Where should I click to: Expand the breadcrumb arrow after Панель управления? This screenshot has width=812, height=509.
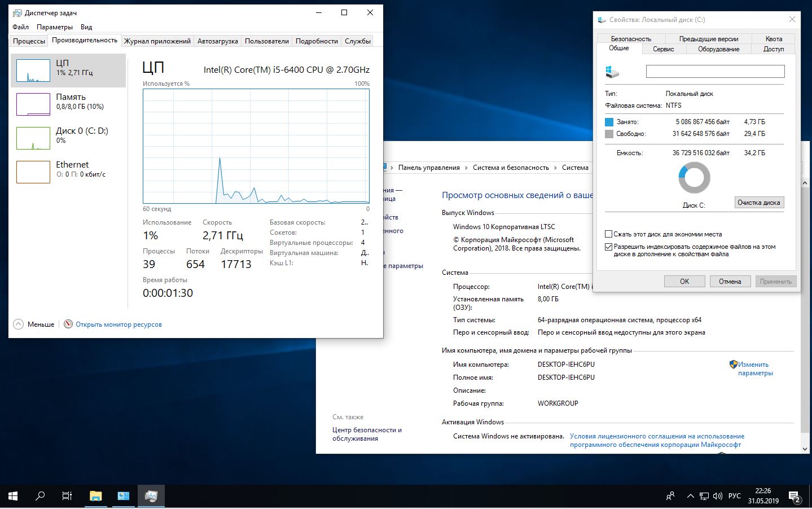click(466, 168)
